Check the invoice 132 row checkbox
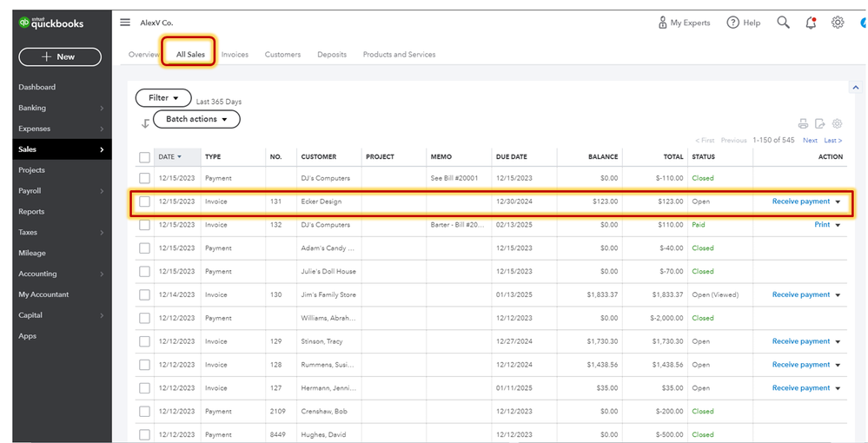The width and height of the screenshot is (868, 443). pos(144,225)
